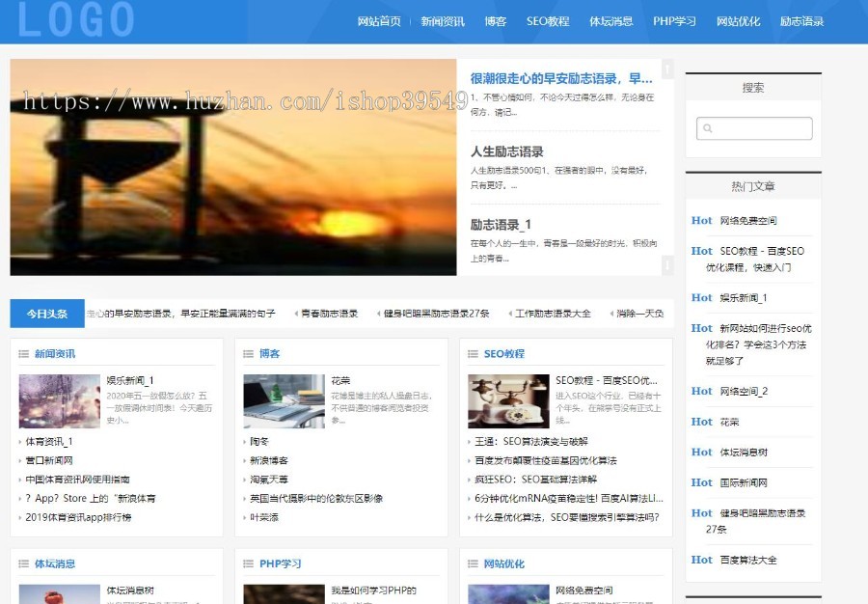
Task: Open 叶荣添 list item
Action: (264, 517)
